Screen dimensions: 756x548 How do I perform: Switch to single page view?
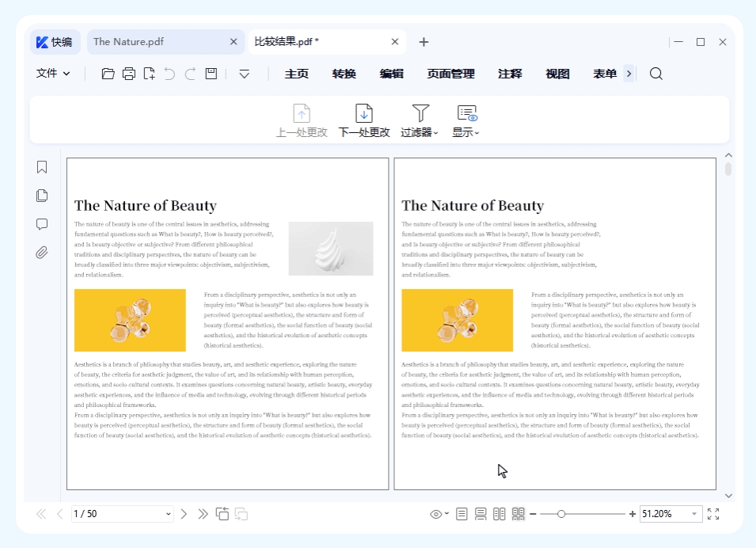[x=462, y=514]
